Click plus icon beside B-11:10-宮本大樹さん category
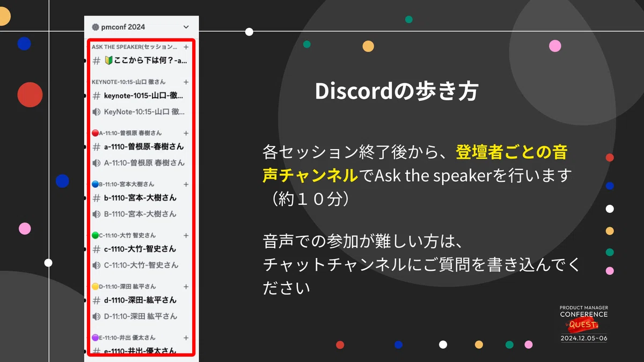644x362 pixels. point(186,184)
